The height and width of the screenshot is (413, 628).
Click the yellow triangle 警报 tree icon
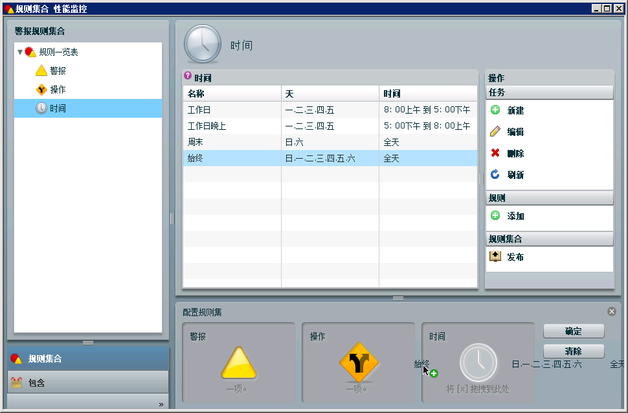(x=41, y=71)
